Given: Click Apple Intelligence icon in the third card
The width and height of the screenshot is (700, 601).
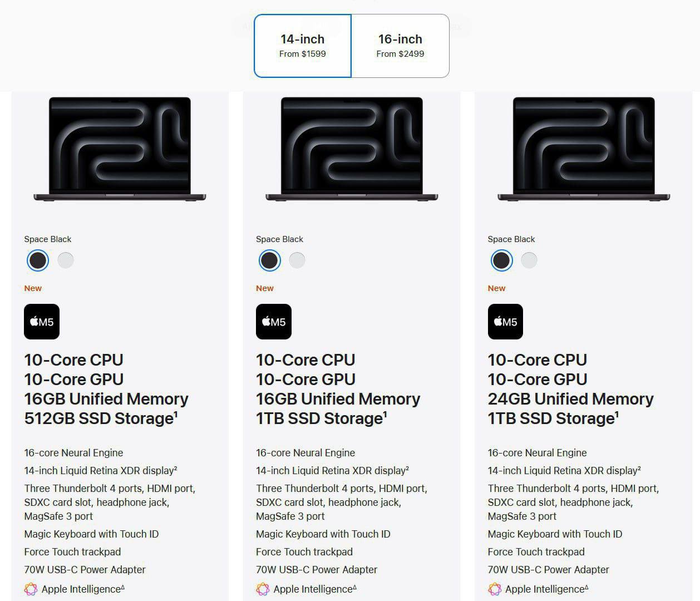Looking at the screenshot, I should (x=494, y=589).
